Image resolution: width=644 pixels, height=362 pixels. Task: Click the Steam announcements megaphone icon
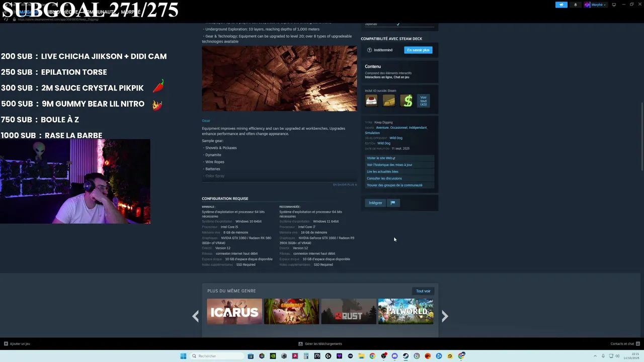tap(561, 5)
